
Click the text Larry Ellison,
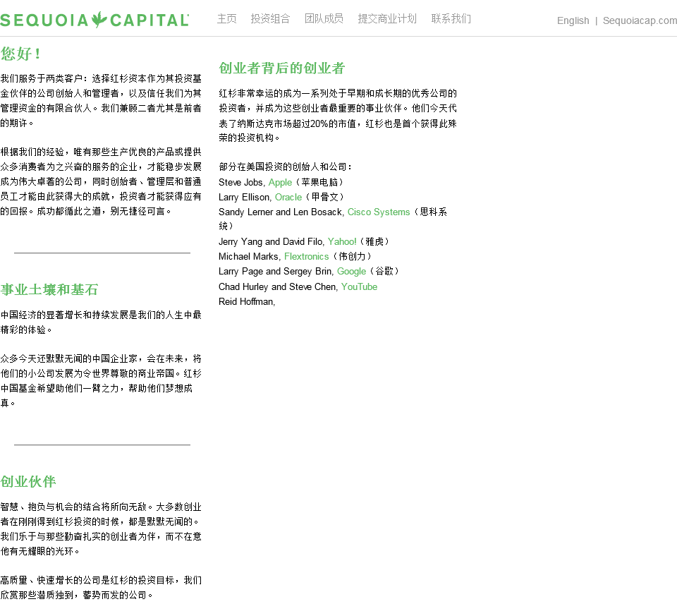click(x=245, y=197)
